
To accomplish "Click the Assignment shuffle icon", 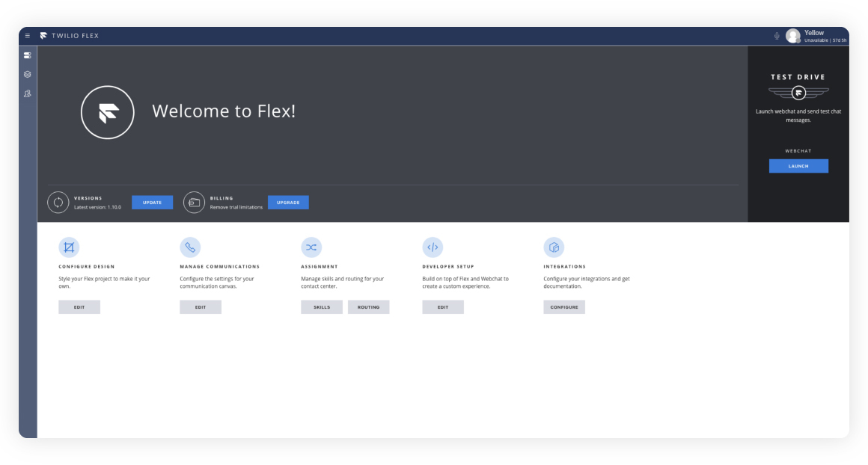I will point(311,247).
